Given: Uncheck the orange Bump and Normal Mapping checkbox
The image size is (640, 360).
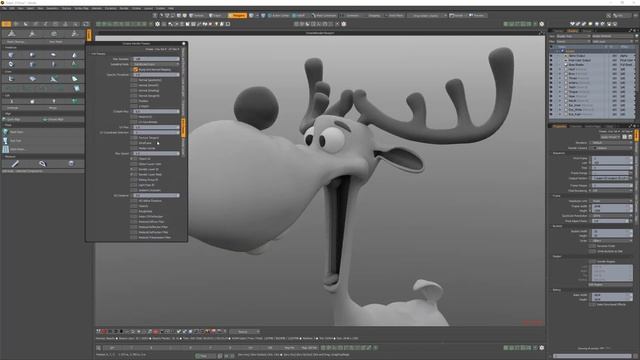Looking at the screenshot, I should point(136,69).
